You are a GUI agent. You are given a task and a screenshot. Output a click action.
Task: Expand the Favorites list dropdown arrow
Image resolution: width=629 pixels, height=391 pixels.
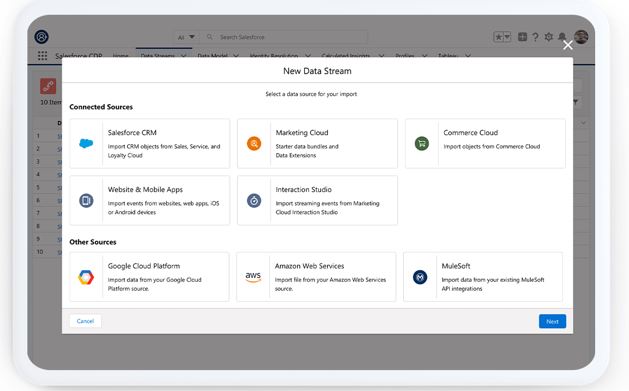(507, 37)
